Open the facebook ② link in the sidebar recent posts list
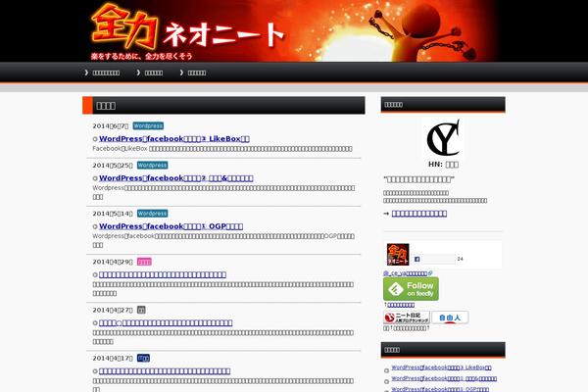Image resolution: width=588 pixels, height=392 pixels. coord(444,379)
